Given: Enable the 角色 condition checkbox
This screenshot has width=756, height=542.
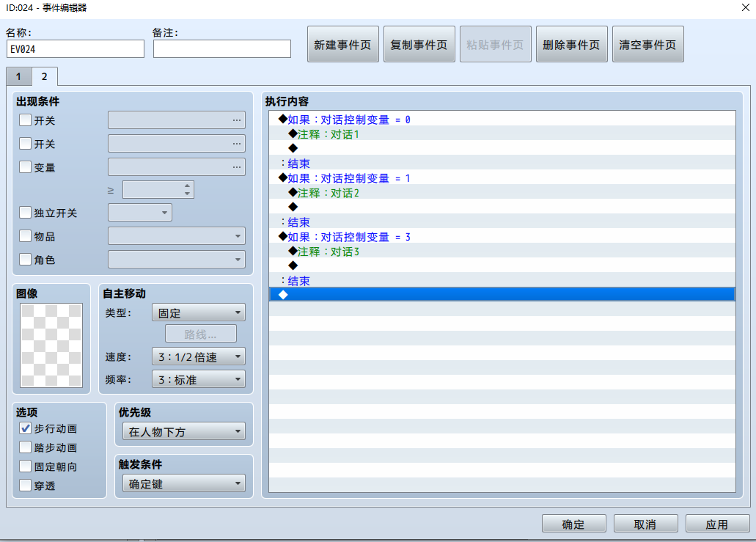Looking at the screenshot, I should 25,260.
